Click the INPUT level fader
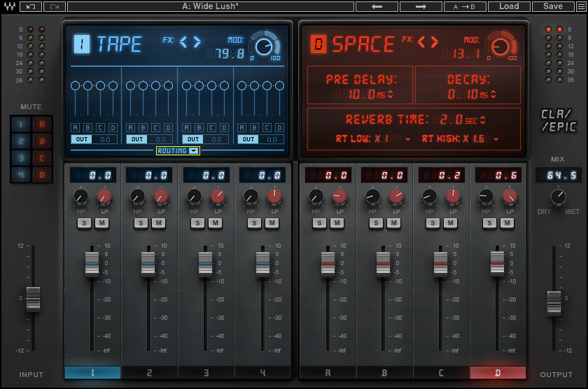588x389 pixels. (x=33, y=299)
